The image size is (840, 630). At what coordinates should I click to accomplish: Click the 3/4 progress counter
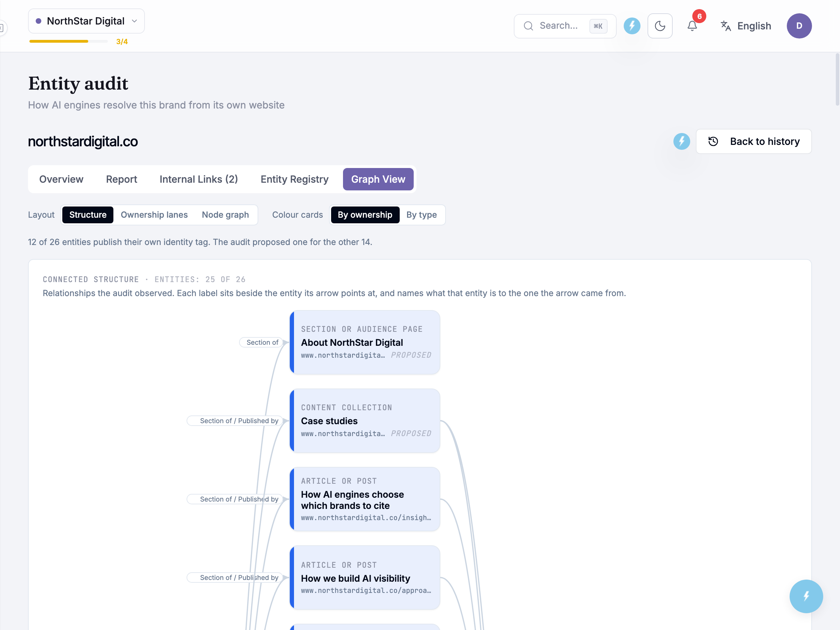(122, 41)
